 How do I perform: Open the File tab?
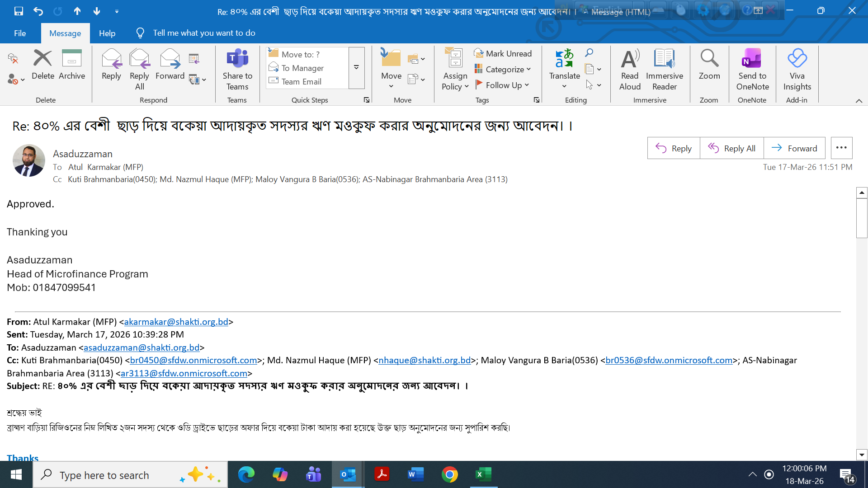20,33
